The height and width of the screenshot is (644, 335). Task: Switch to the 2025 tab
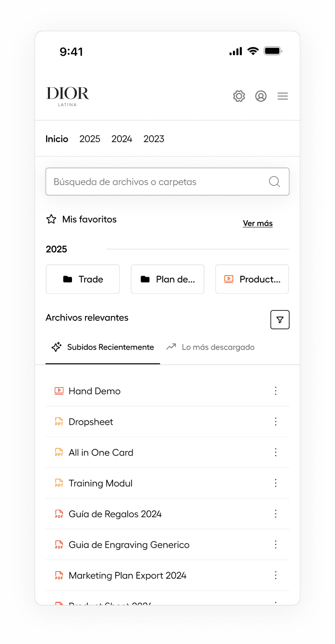[x=90, y=139]
